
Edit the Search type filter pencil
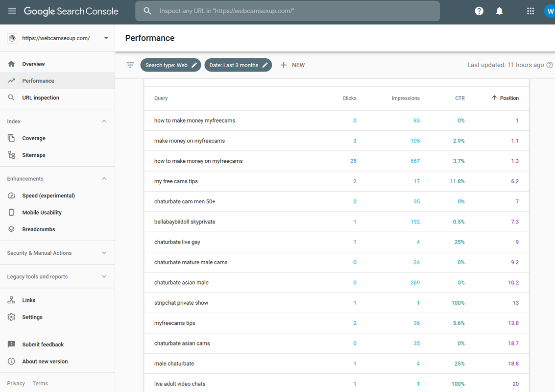point(194,65)
